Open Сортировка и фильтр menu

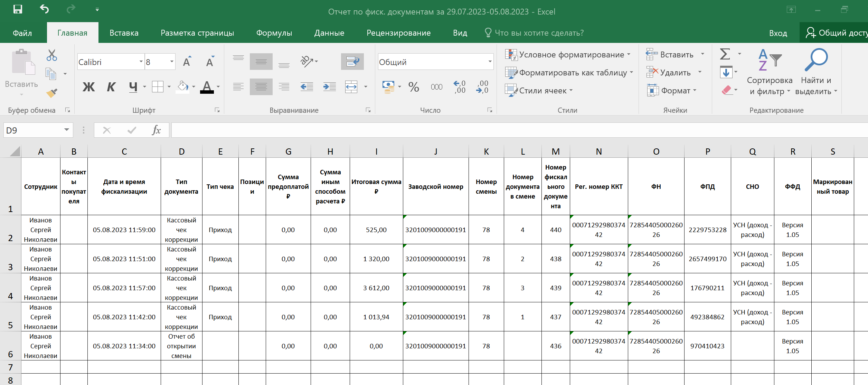(x=770, y=72)
